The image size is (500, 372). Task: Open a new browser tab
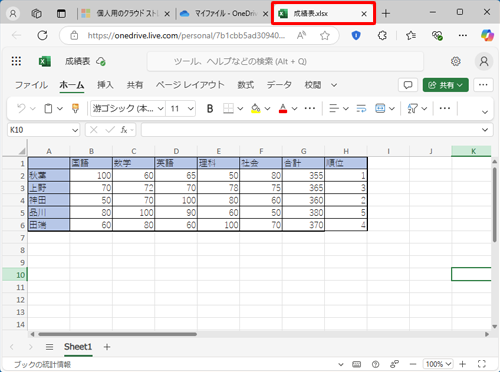[x=386, y=13]
